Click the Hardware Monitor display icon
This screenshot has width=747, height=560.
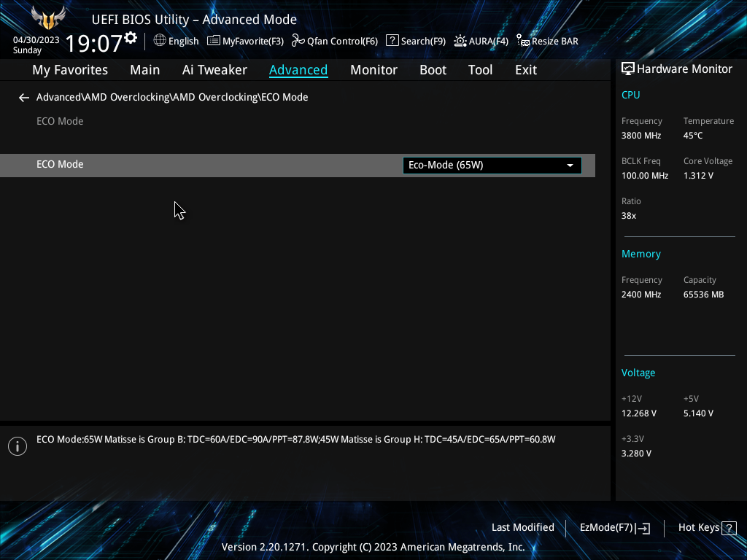tap(628, 69)
